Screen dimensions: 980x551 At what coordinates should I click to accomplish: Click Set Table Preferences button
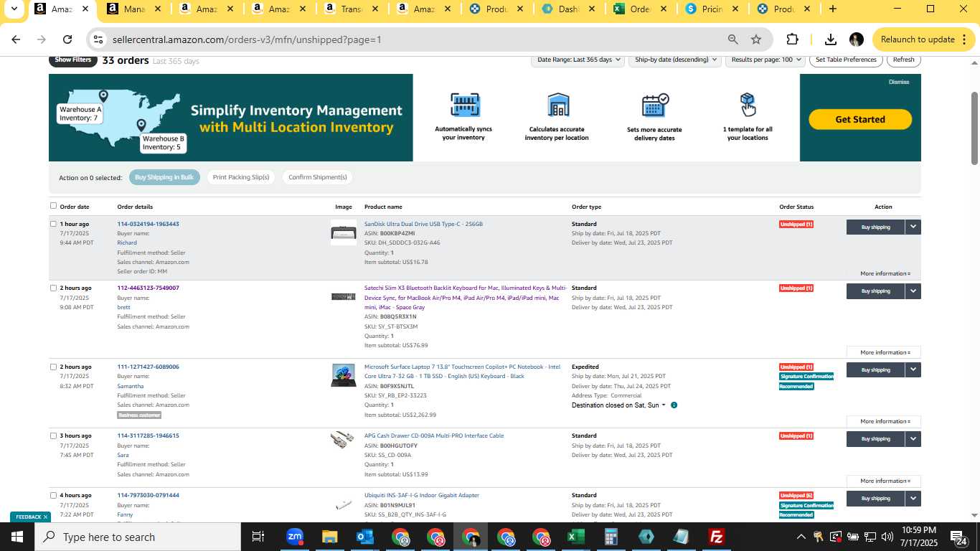pos(846,60)
